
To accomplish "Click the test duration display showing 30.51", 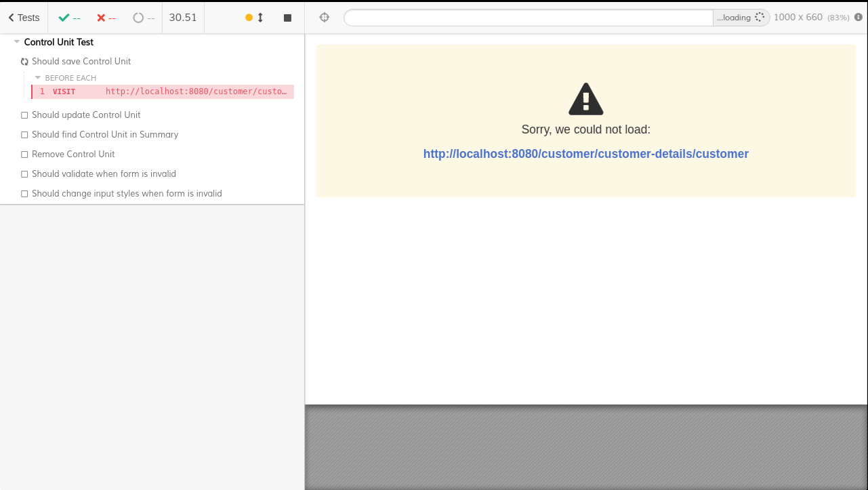I will pos(183,17).
